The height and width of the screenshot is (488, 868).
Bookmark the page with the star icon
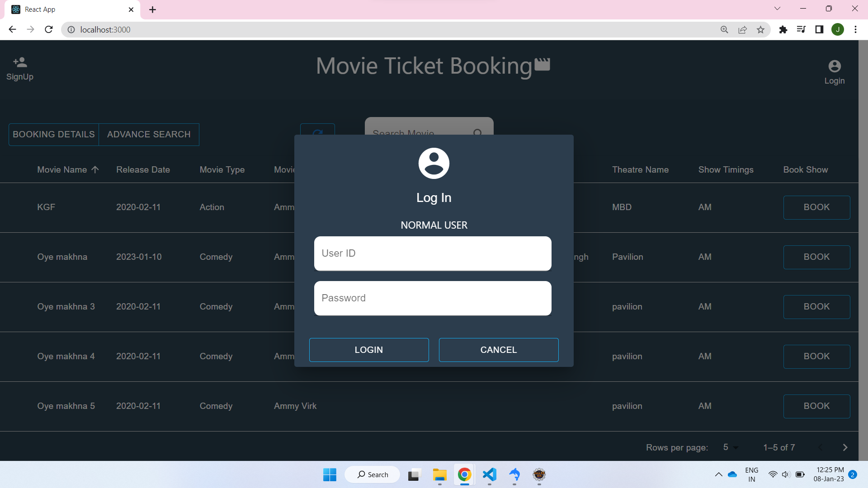point(761,29)
